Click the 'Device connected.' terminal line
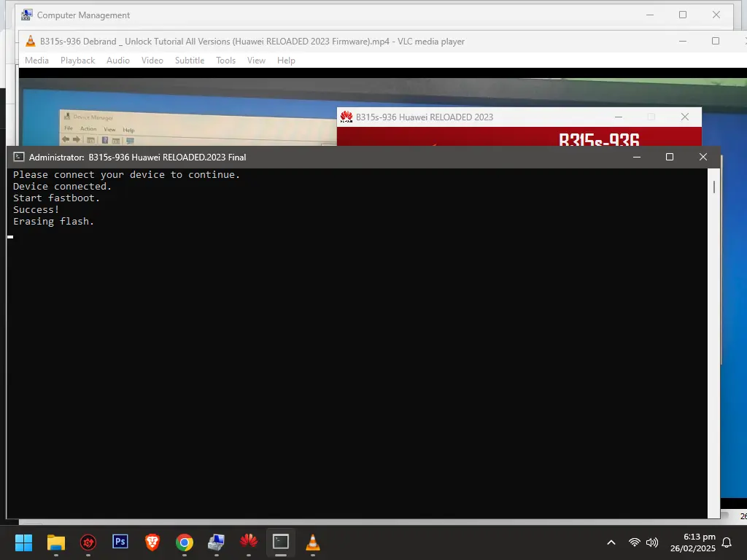This screenshot has height=560, width=747. 62,186
